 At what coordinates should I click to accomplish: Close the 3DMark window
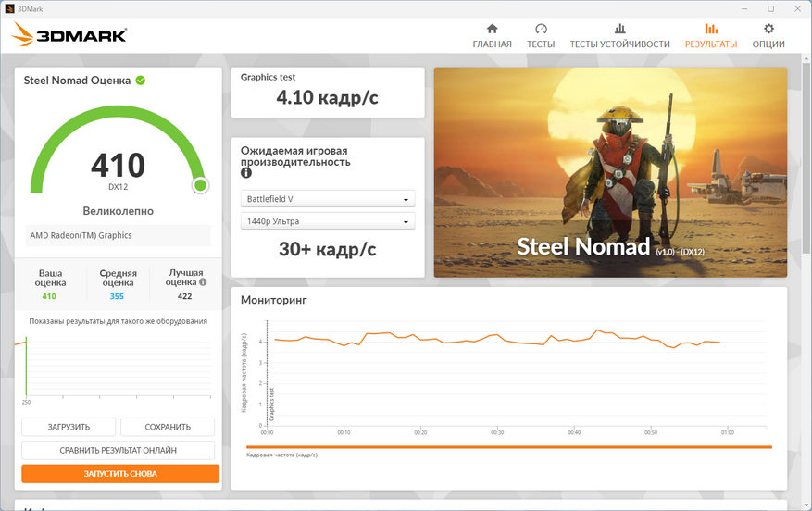click(x=797, y=9)
